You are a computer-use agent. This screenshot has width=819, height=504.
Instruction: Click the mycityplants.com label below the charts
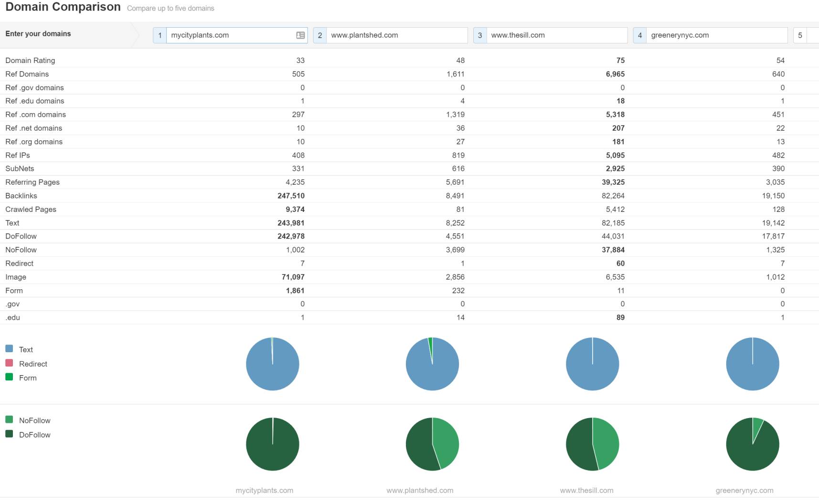[265, 491]
